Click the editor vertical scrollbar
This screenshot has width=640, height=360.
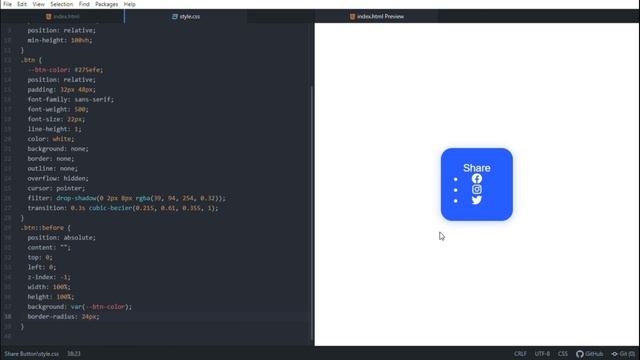point(312,212)
